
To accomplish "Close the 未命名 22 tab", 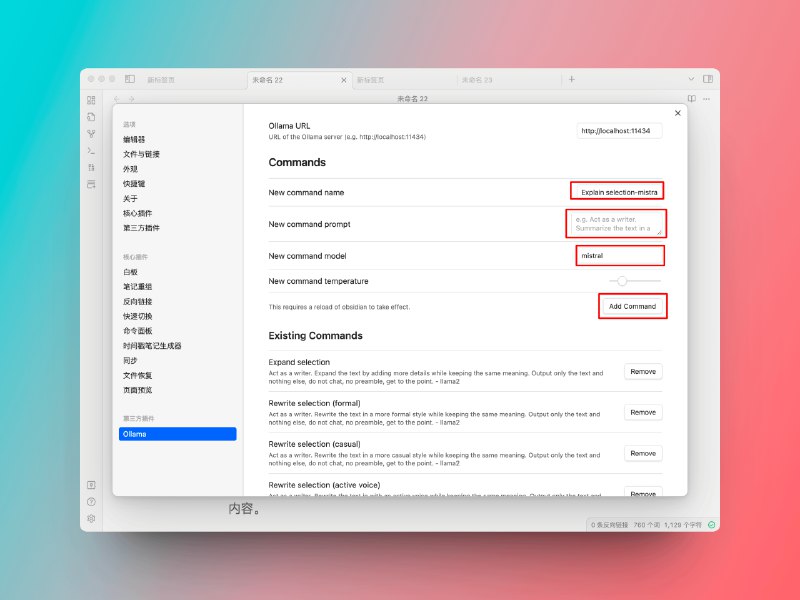I will pos(344,80).
